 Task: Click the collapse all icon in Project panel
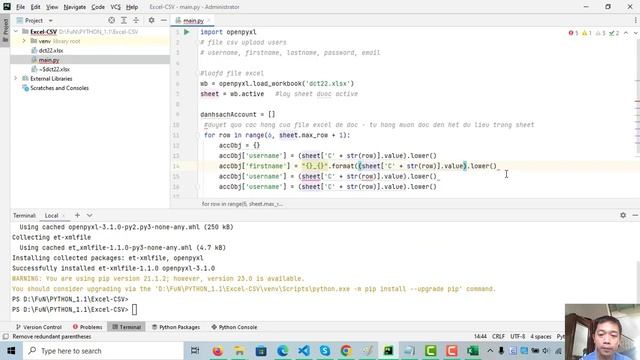coord(136,20)
